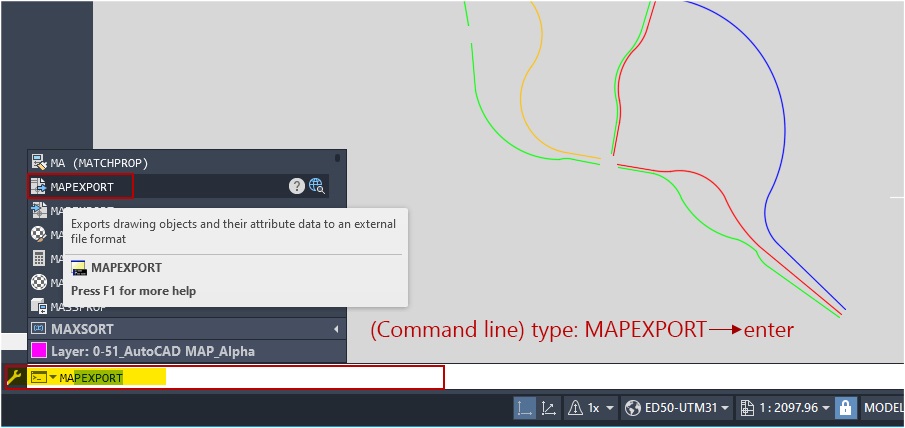Click in the command line input field

click(x=300, y=378)
